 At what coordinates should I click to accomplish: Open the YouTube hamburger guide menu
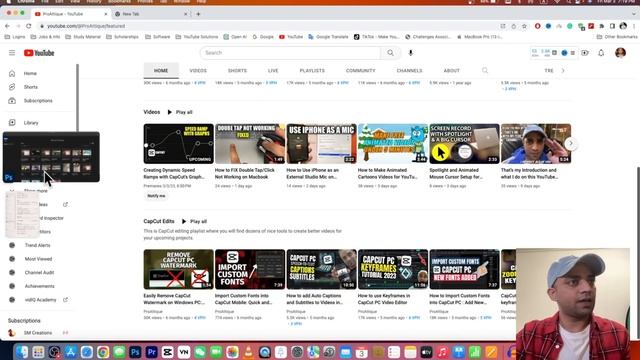tap(12, 53)
